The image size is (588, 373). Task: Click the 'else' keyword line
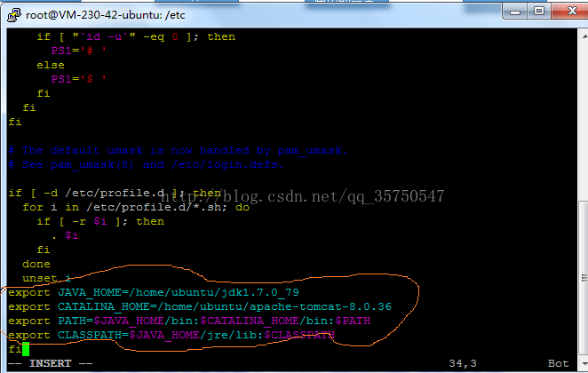pos(51,65)
